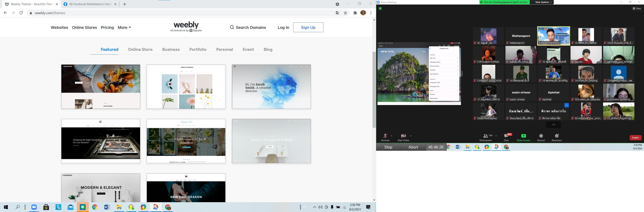The height and width of the screenshot is (212, 644).
Task: Switch Zoom layout via View button
Action: 637,8
